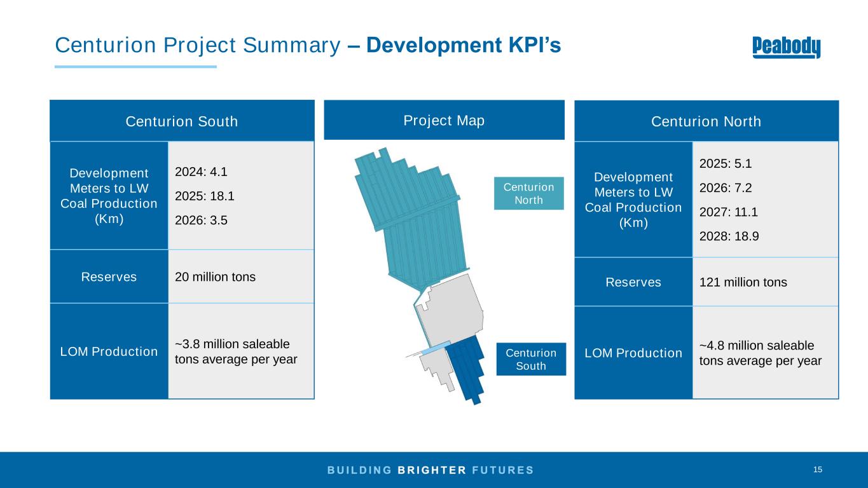Click the Centurion North table header

(706, 121)
